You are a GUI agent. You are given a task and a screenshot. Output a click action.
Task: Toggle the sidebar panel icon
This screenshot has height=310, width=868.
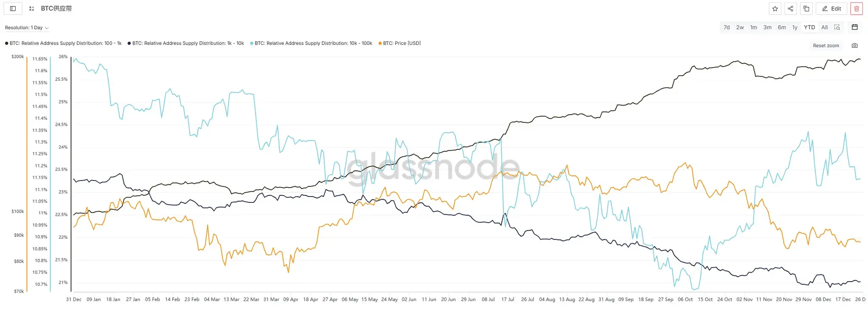[13, 8]
